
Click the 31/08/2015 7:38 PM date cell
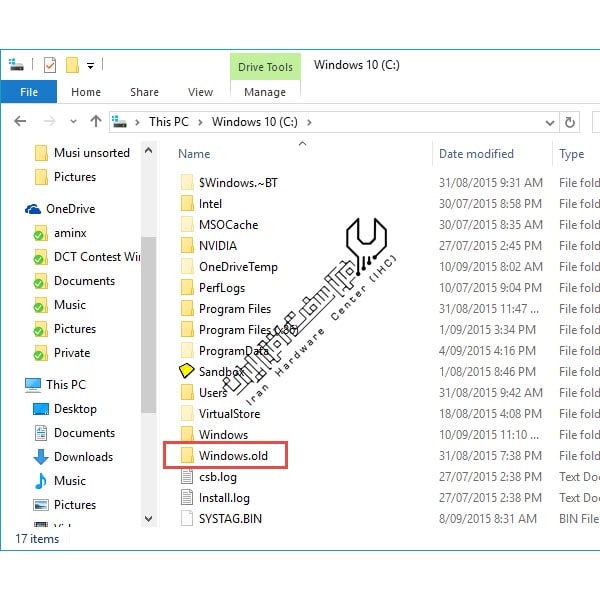click(x=491, y=456)
